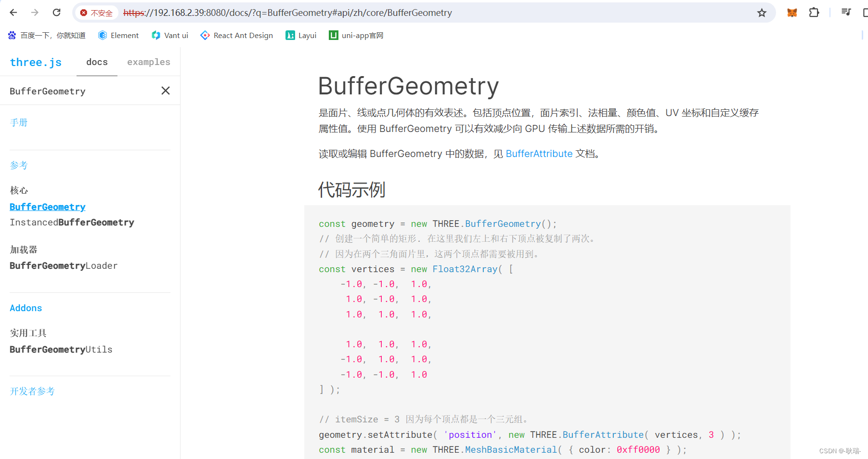Open the uni-app bookmark

pos(356,35)
